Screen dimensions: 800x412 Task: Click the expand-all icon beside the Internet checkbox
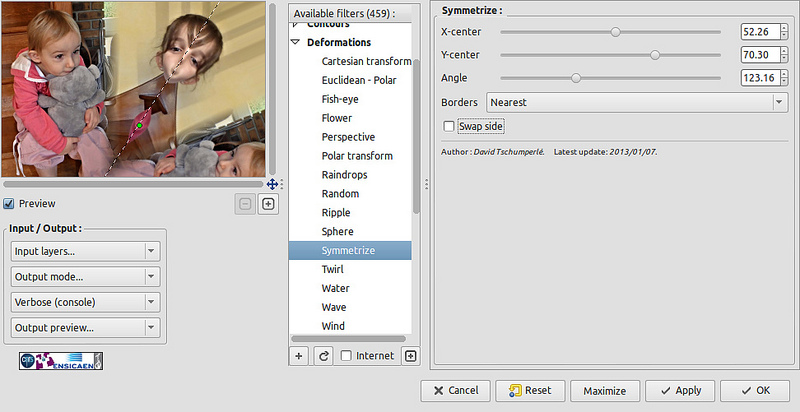(x=410, y=355)
